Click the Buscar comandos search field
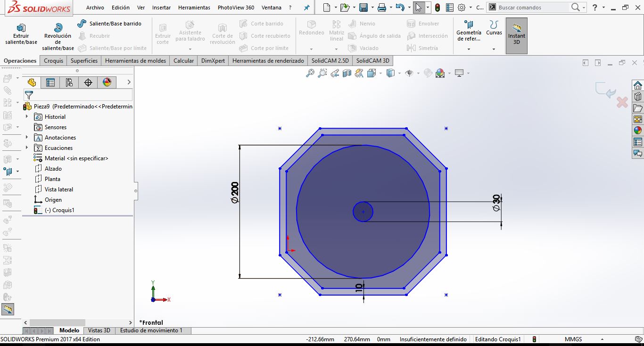Image resolution: width=644 pixels, height=346 pixels. pyautogui.click(x=533, y=8)
